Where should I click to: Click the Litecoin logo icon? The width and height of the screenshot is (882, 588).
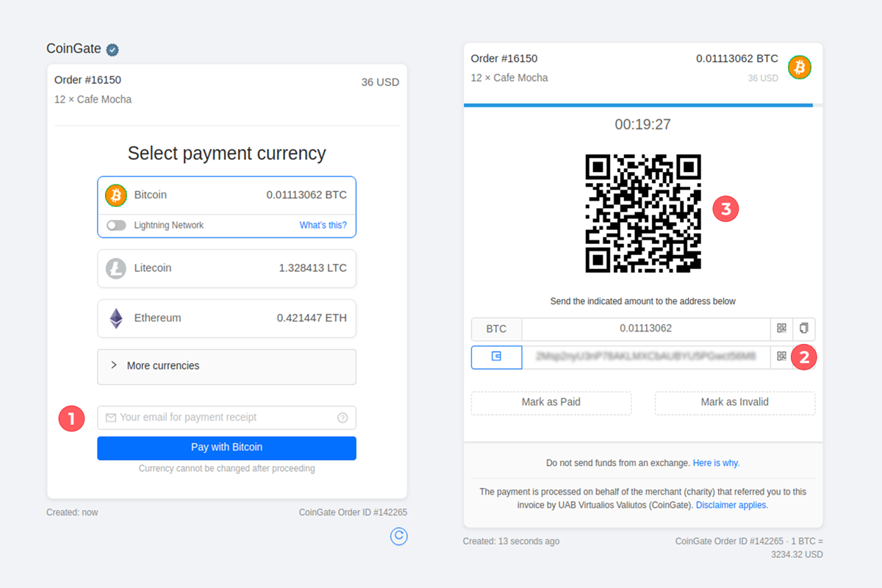click(116, 268)
